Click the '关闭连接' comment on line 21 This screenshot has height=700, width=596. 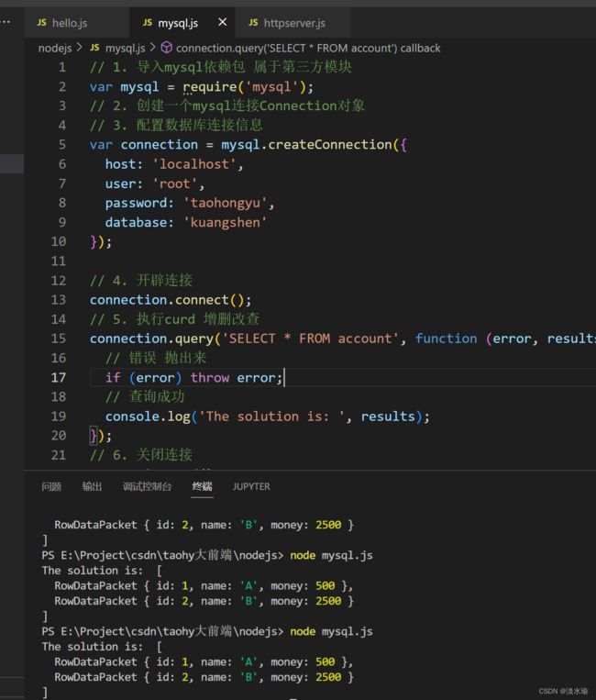164,455
